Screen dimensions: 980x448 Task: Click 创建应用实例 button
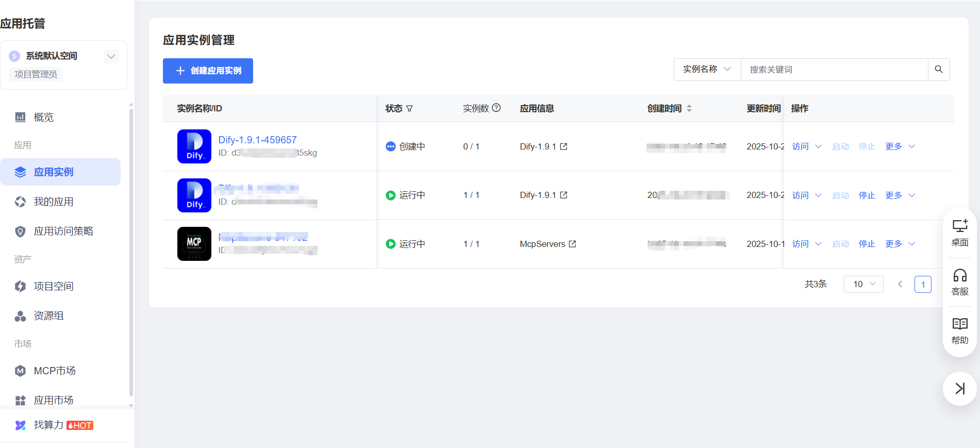(208, 71)
